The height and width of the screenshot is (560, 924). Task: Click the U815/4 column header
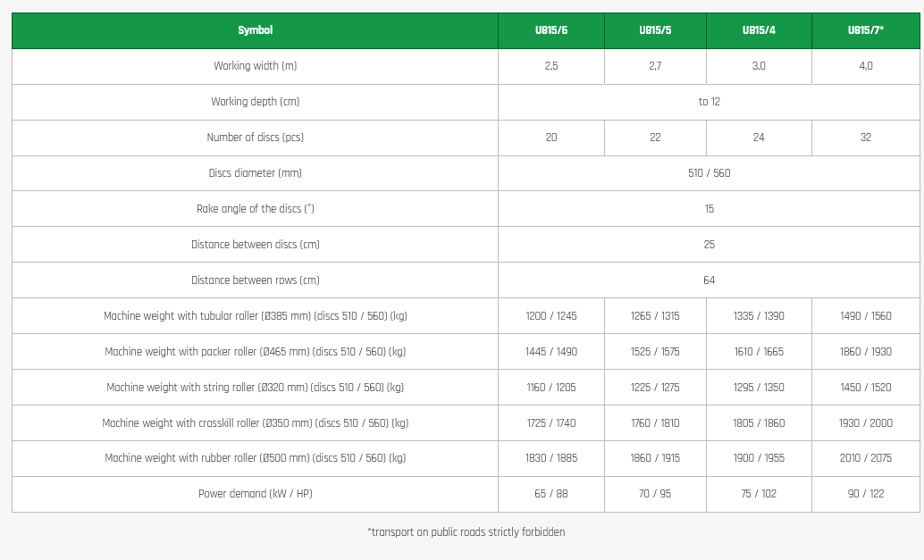click(759, 30)
